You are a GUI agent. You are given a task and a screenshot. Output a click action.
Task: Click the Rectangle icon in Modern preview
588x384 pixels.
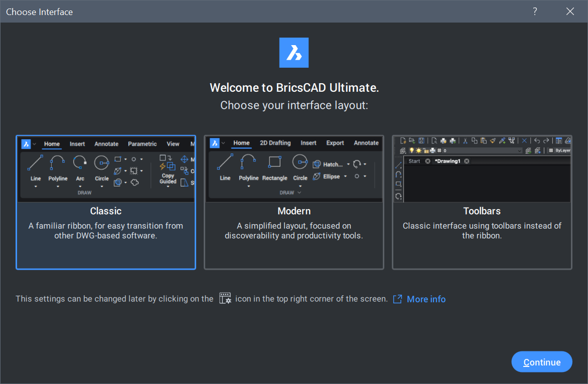274,162
